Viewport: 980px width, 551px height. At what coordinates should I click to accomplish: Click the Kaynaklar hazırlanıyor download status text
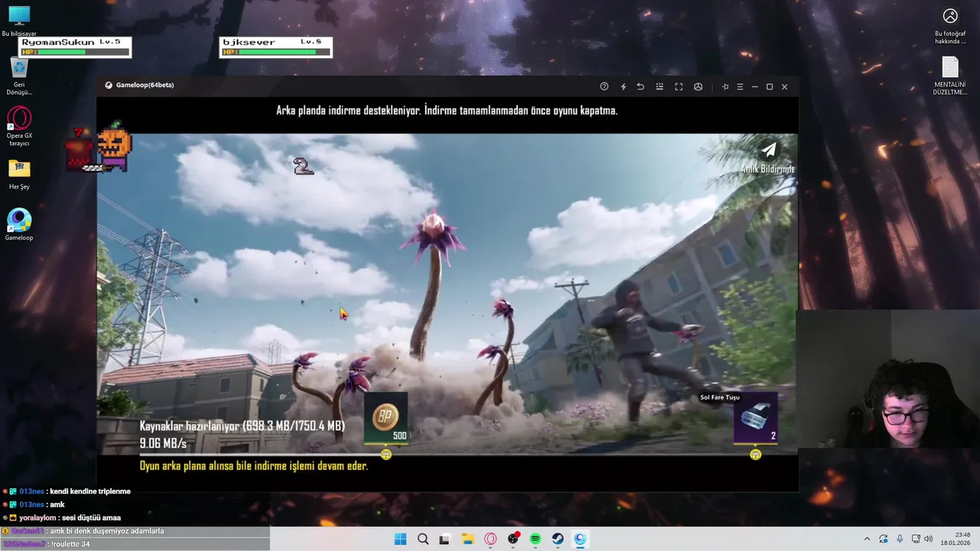[x=242, y=425]
